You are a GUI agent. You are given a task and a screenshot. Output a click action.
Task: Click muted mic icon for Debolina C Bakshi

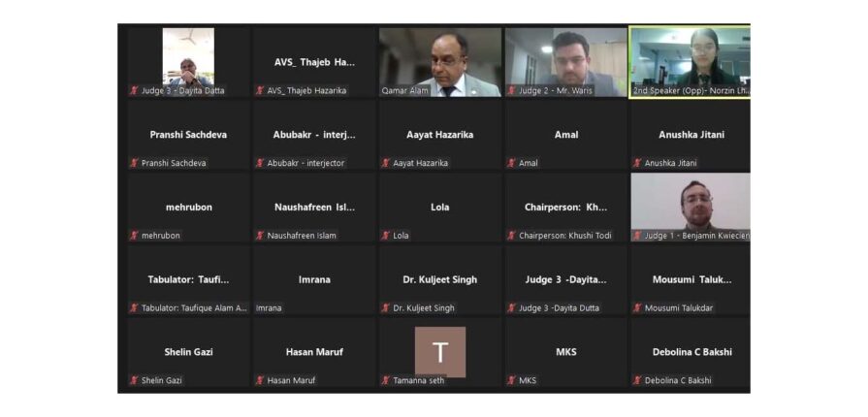click(637, 380)
